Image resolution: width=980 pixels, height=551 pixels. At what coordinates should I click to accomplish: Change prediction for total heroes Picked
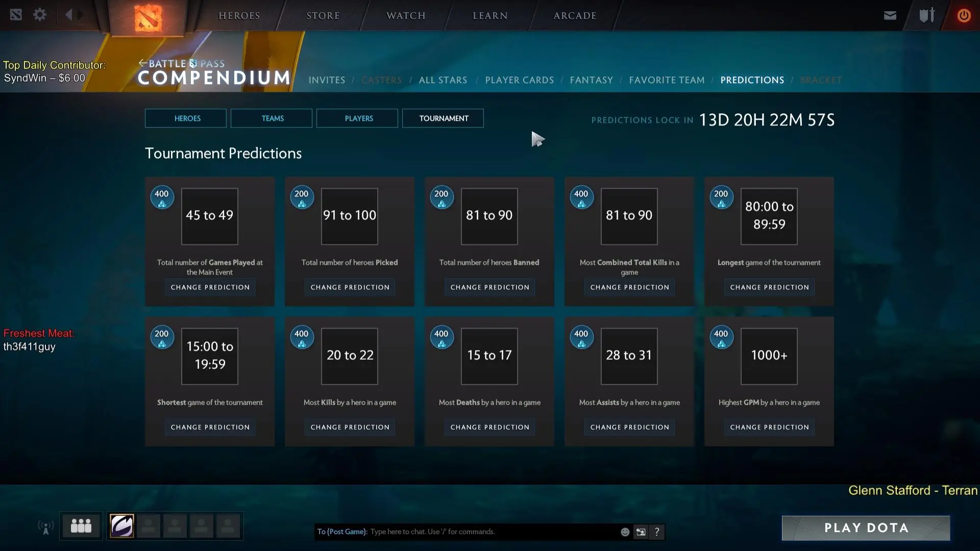tap(350, 287)
